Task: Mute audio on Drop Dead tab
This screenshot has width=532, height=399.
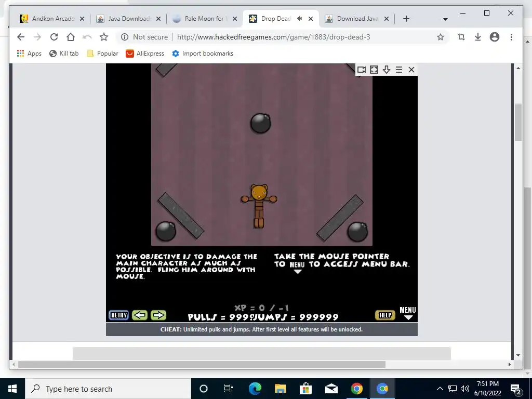Action: pos(299,19)
